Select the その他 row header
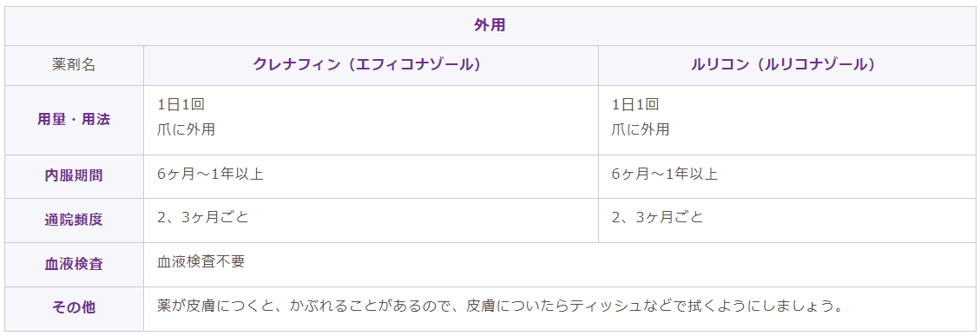This screenshot has width=980, height=336. [74, 308]
